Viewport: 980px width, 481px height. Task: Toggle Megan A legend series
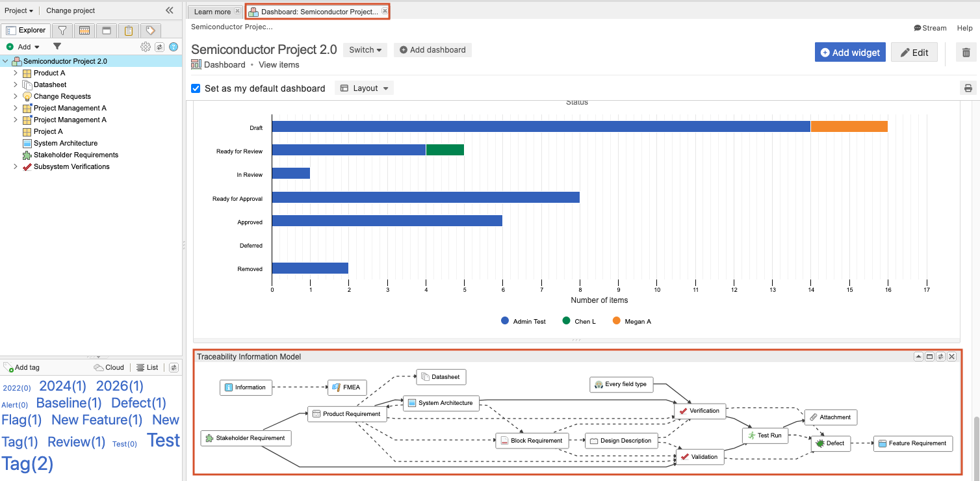tap(632, 321)
